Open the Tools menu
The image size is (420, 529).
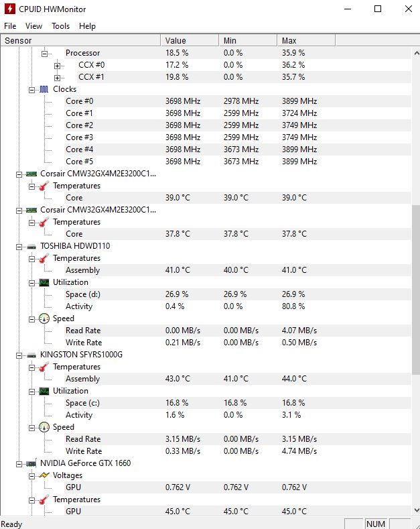61,26
